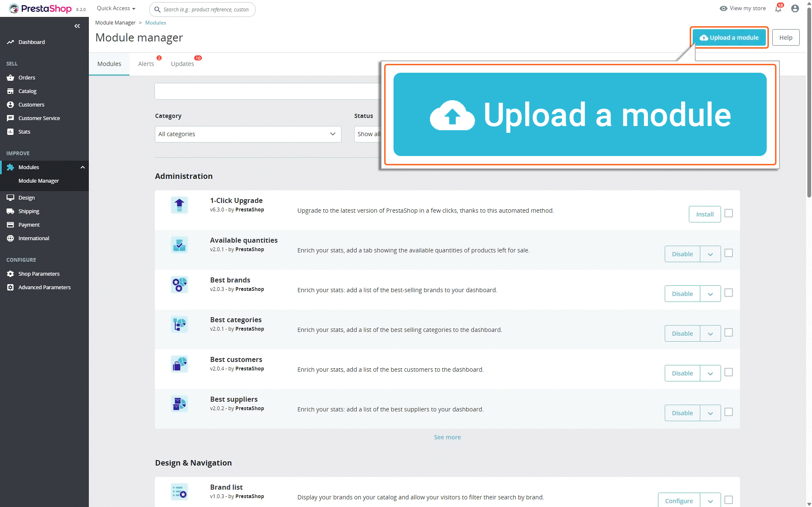Click the Customers person icon

(11, 105)
